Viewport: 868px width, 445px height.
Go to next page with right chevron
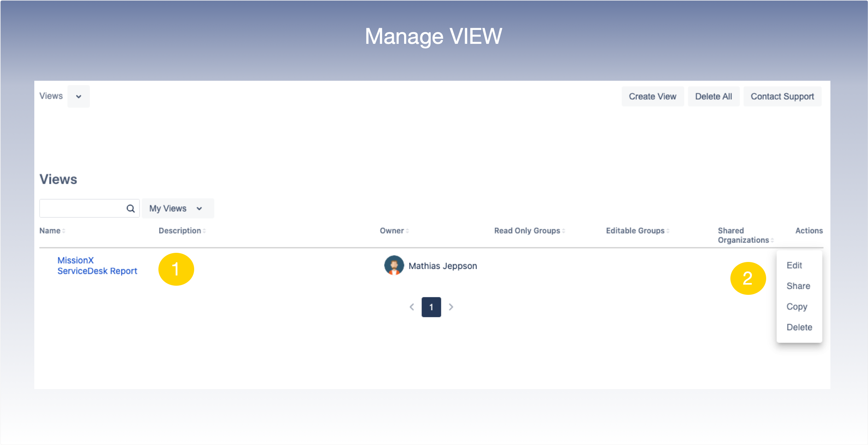[451, 307]
